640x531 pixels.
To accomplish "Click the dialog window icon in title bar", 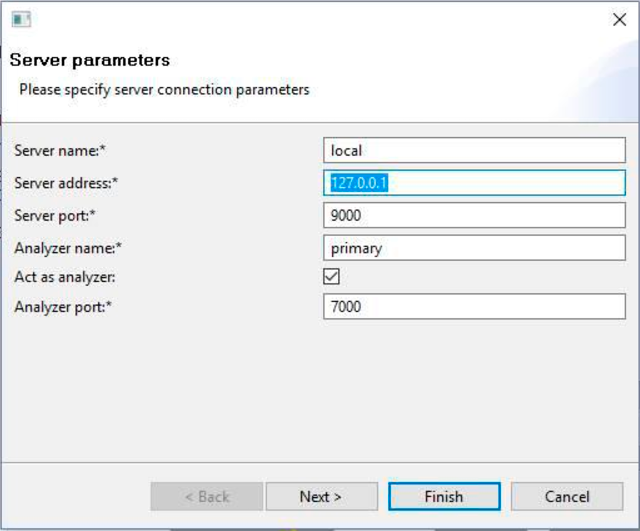I will (21, 19).
